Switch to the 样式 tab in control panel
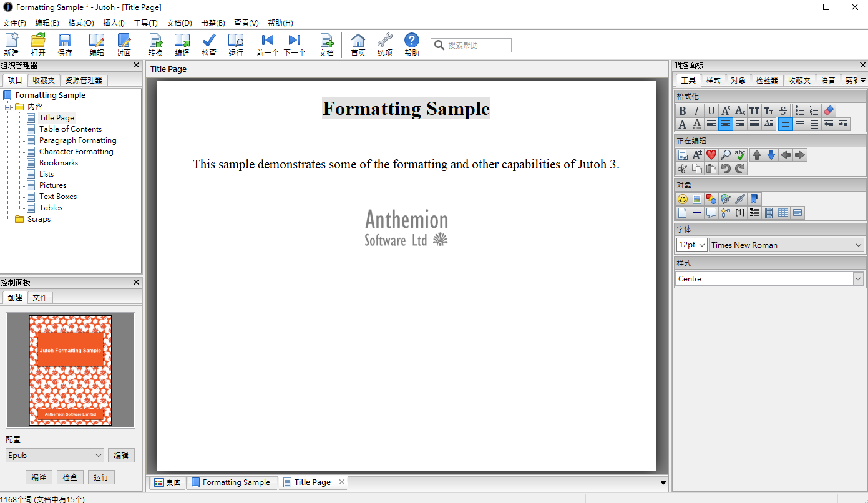This screenshot has width=868, height=503. tap(713, 81)
